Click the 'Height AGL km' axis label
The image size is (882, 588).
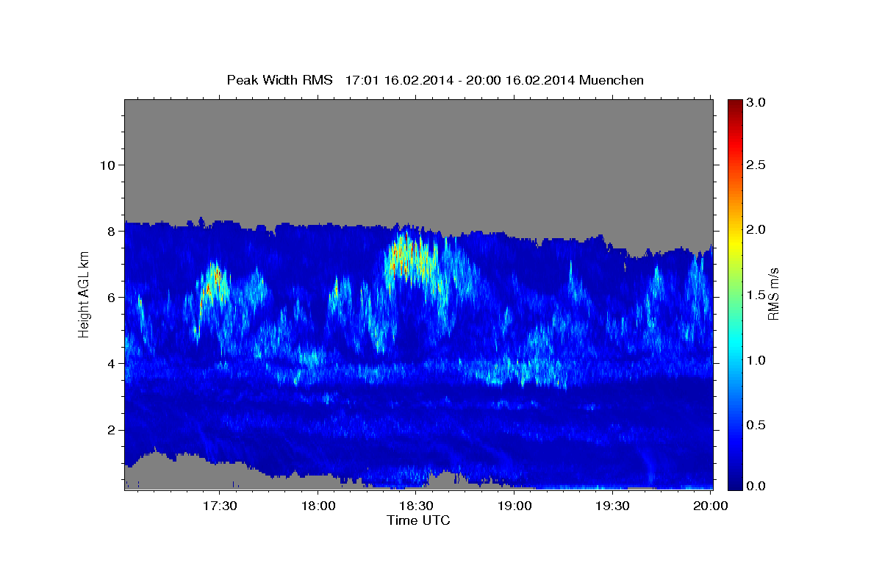[84, 294]
